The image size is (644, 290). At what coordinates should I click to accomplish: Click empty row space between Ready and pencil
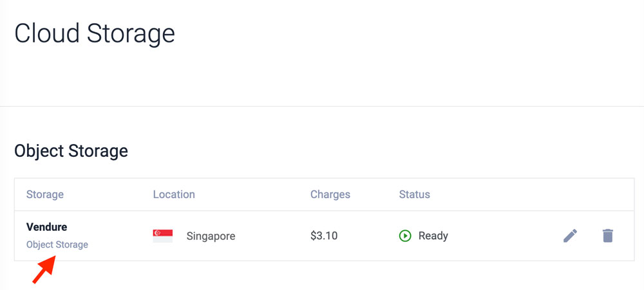[502, 236]
